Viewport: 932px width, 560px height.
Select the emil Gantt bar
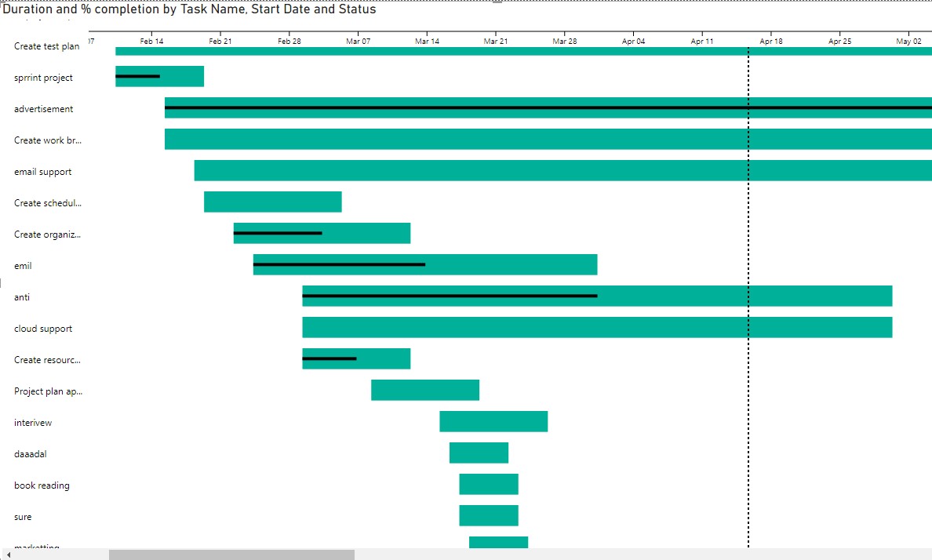pos(425,264)
